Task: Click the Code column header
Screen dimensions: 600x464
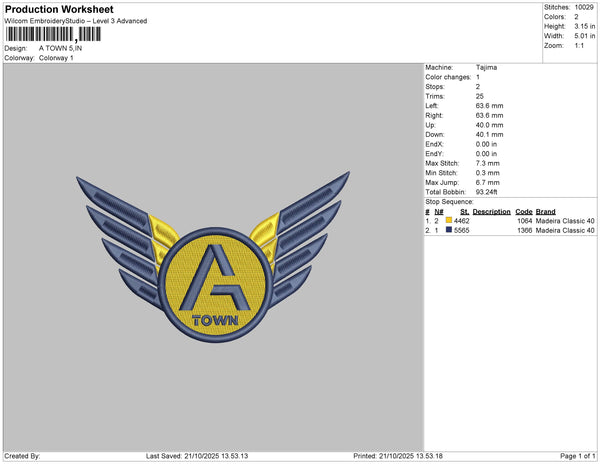Action: pos(523,211)
